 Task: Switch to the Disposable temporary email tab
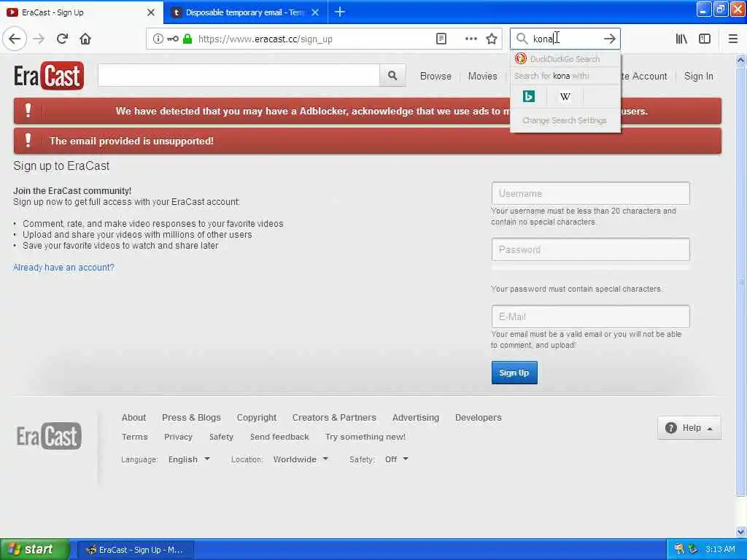[245, 12]
